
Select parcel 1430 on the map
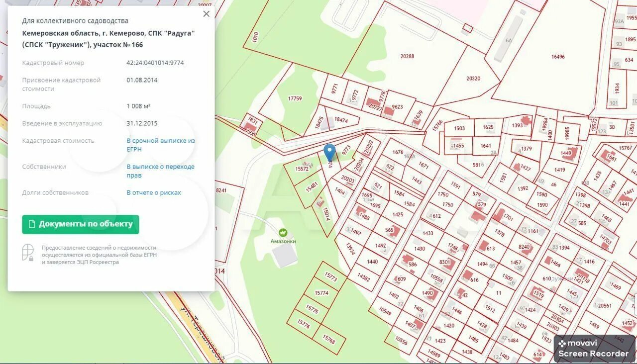point(420,249)
